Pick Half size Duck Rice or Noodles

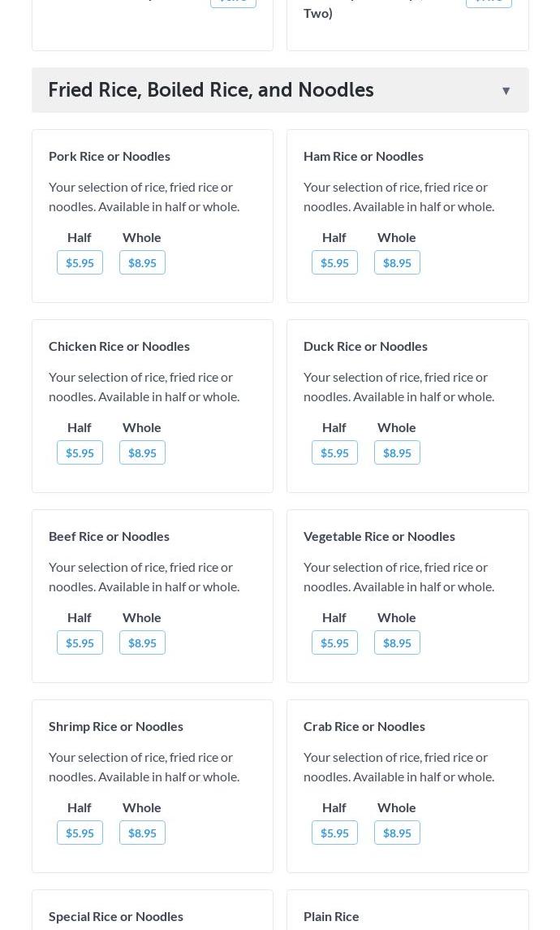coord(334,452)
